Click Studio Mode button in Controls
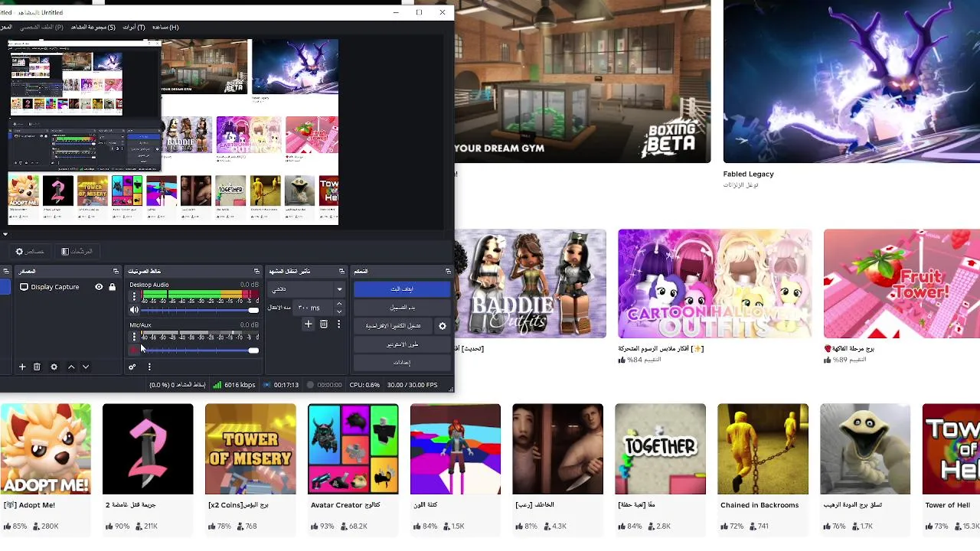 pyautogui.click(x=402, y=344)
